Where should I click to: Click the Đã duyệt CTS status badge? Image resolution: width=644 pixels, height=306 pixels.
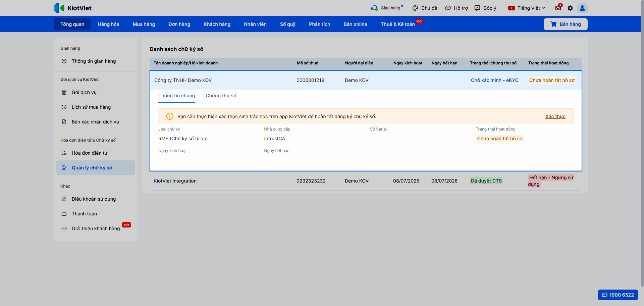click(486, 181)
